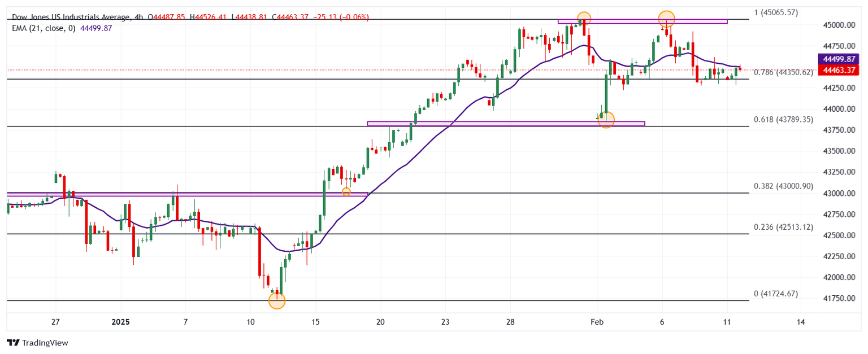
Task: Click the TradingView logo
Action: click(x=37, y=343)
